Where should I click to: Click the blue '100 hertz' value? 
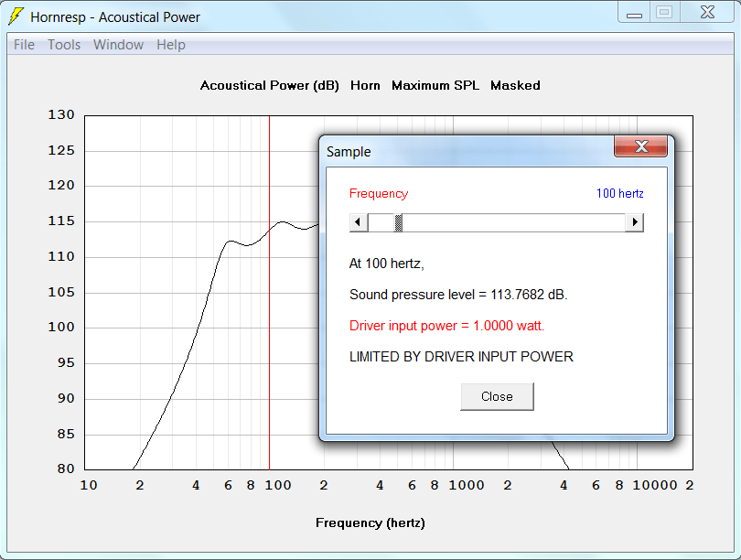[x=620, y=194]
